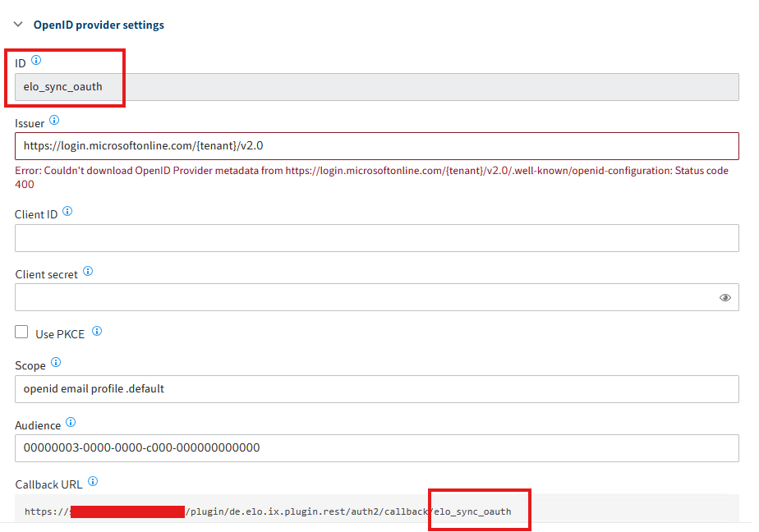This screenshot has width=759, height=532.
Task: Open the info tooltip for the ID field
Action: (x=35, y=60)
